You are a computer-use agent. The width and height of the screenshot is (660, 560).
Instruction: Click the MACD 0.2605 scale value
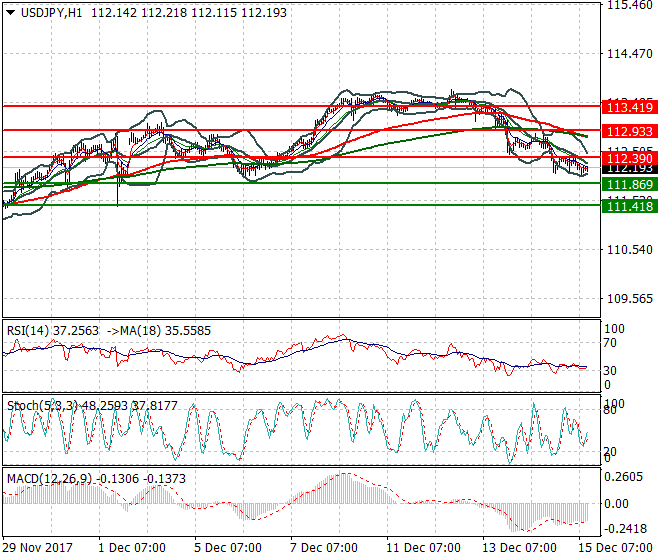coord(623,477)
